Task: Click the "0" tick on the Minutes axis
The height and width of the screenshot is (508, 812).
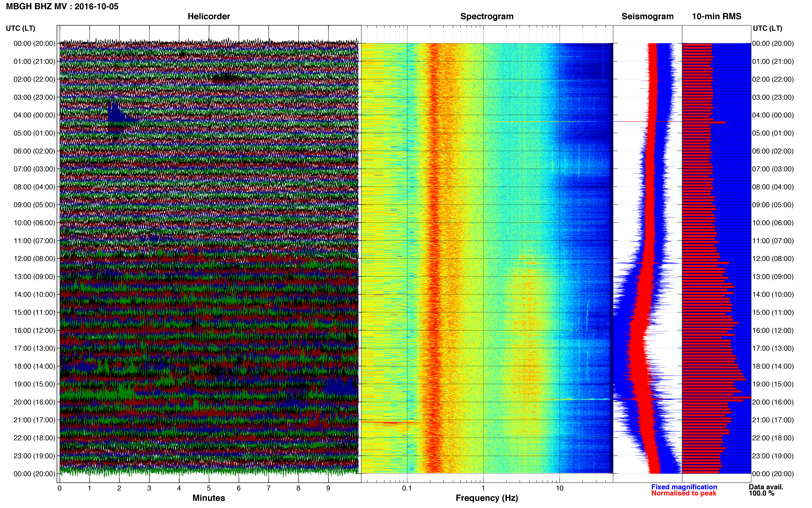Action: pyautogui.click(x=60, y=488)
